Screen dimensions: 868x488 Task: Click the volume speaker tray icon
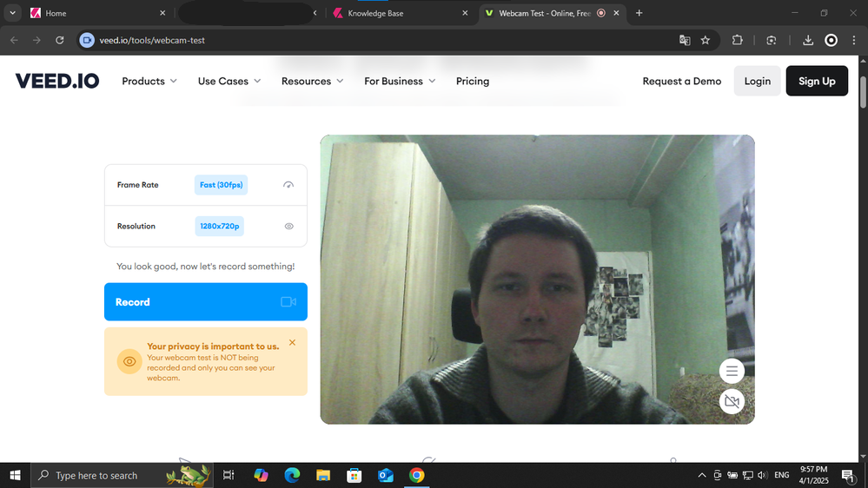pos(762,475)
